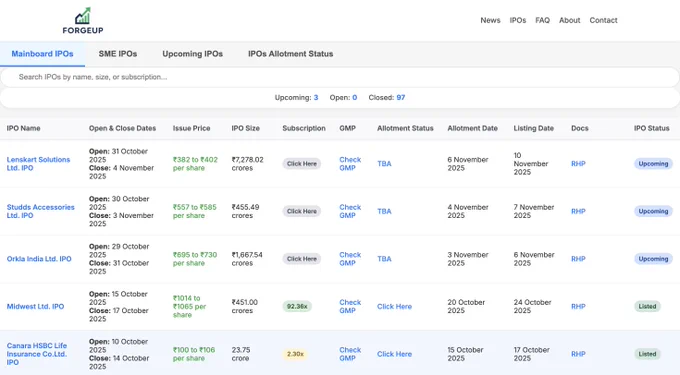This screenshot has height=375, width=680.
Task: Click the IPO Status column header
Action: [651, 128]
